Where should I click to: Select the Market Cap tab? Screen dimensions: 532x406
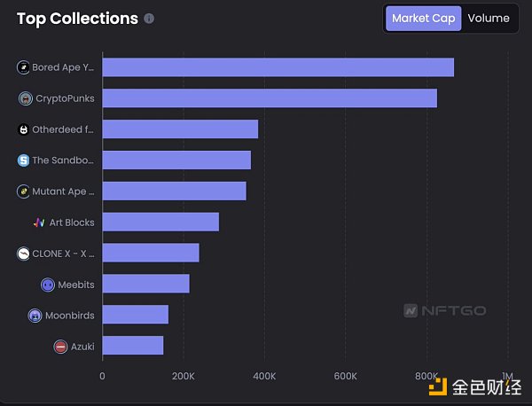pos(423,19)
